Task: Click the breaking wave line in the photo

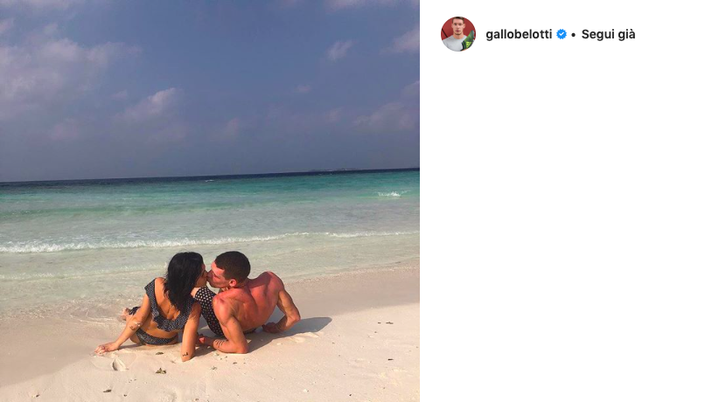Action: point(210,242)
